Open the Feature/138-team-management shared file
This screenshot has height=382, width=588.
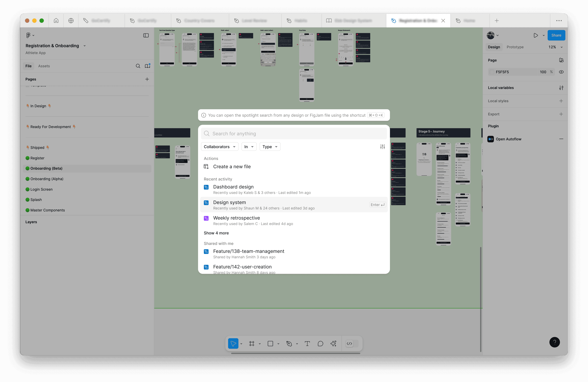(x=294, y=254)
